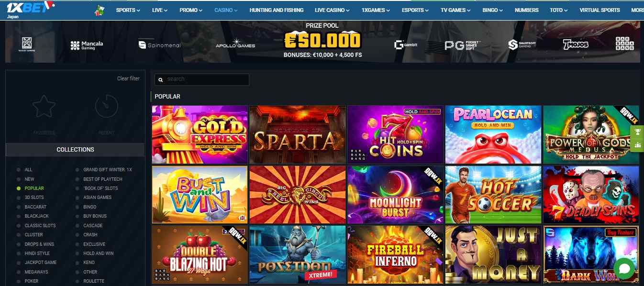This screenshot has width=644, height=286.
Task: Open the Recent games clock icon
Action: pyautogui.click(x=107, y=107)
